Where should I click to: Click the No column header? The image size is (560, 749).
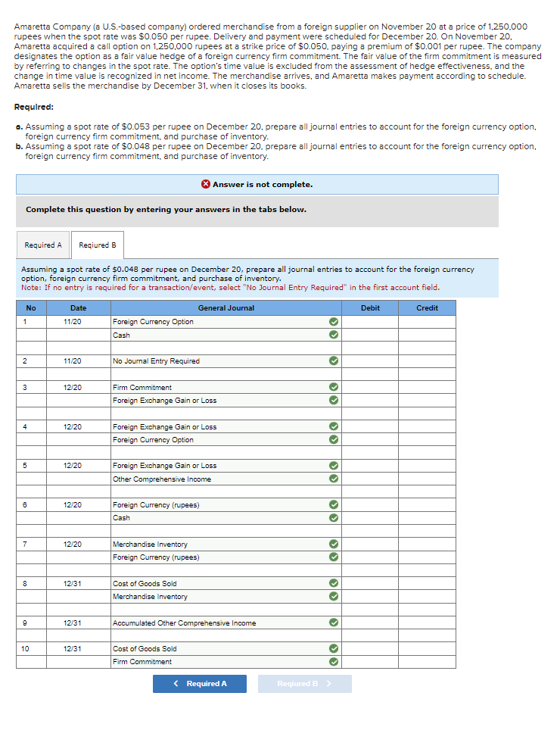pyautogui.click(x=31, y=308)
